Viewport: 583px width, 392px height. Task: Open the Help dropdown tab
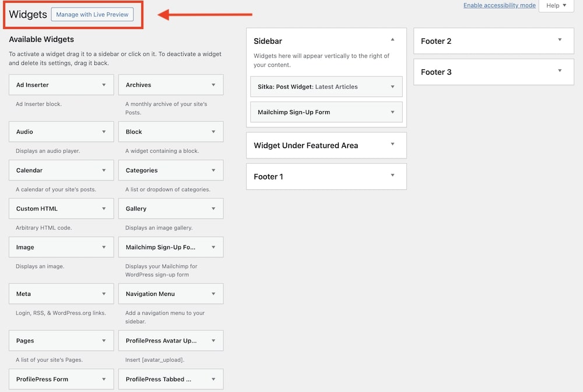click(556, 6)
